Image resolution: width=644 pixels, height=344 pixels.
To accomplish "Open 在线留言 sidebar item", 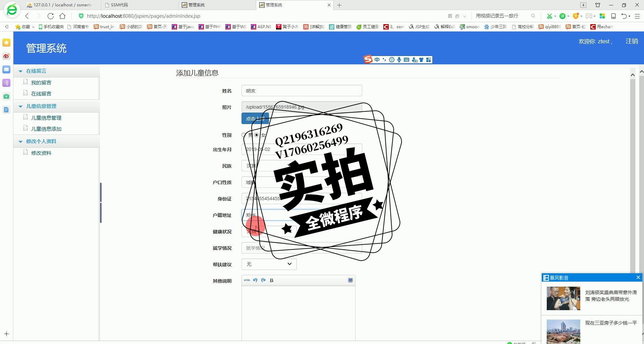I will pyautogui.click(x=41, y=94).
